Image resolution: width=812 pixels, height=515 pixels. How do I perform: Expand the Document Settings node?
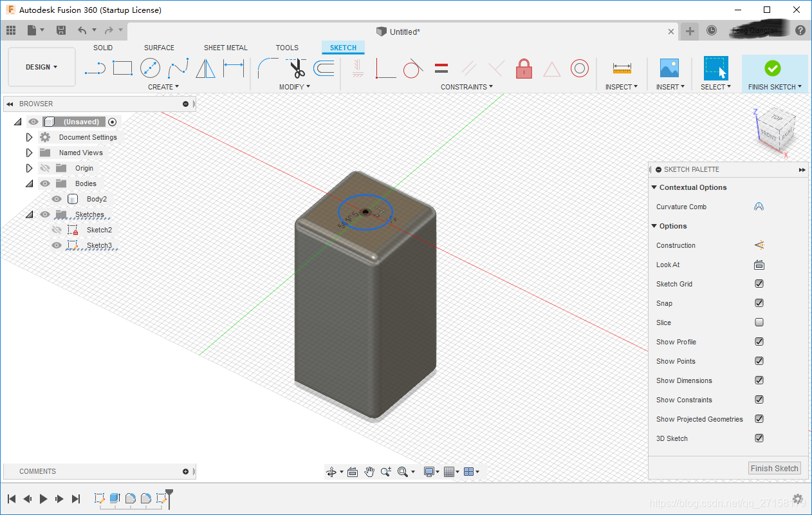click(x=29, y=137)
